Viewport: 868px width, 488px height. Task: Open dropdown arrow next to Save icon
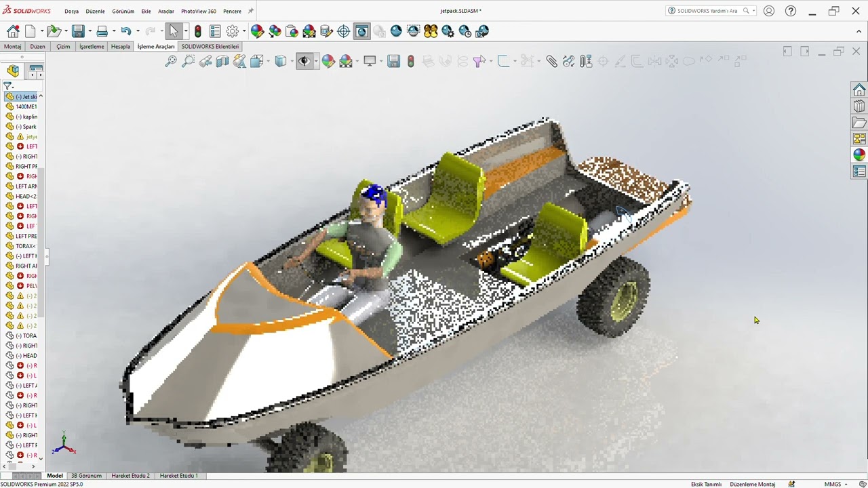coord(90,31)
